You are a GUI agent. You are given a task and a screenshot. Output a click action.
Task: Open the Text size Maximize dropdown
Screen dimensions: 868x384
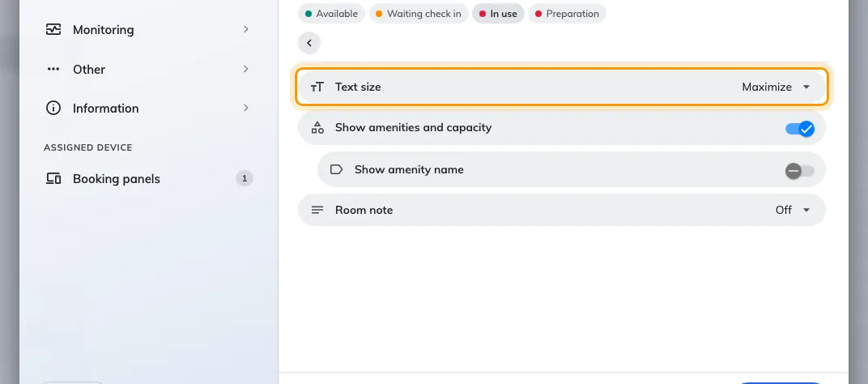[777, 87]
